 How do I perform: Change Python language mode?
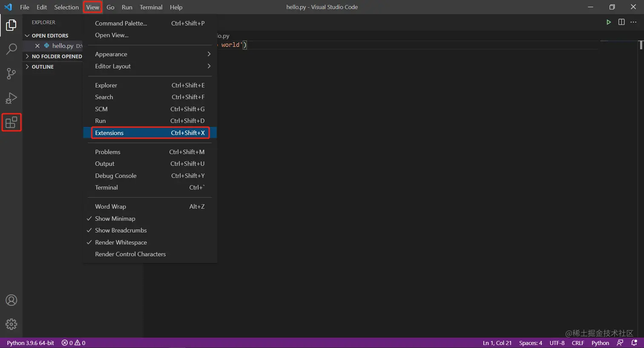point(600,343)
